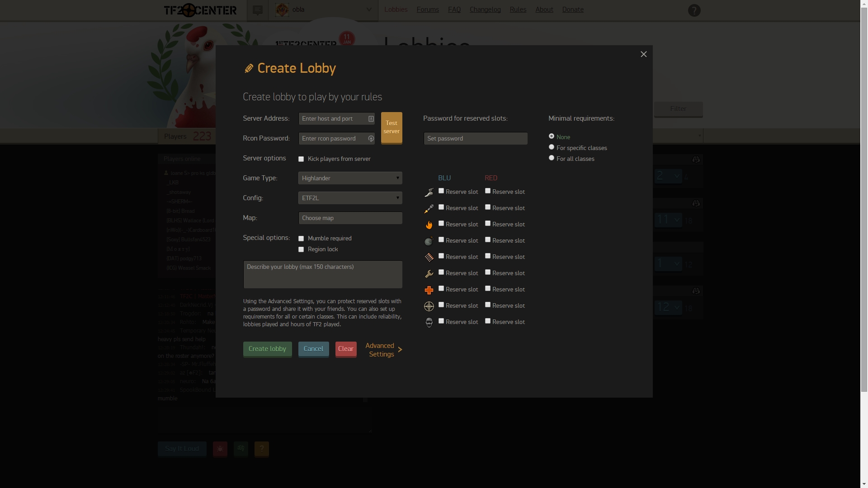Image resolution: width=868 pixels, height=488 pixels.
Task: Focus the lobby description text area
Action: [x=323, y=274]
